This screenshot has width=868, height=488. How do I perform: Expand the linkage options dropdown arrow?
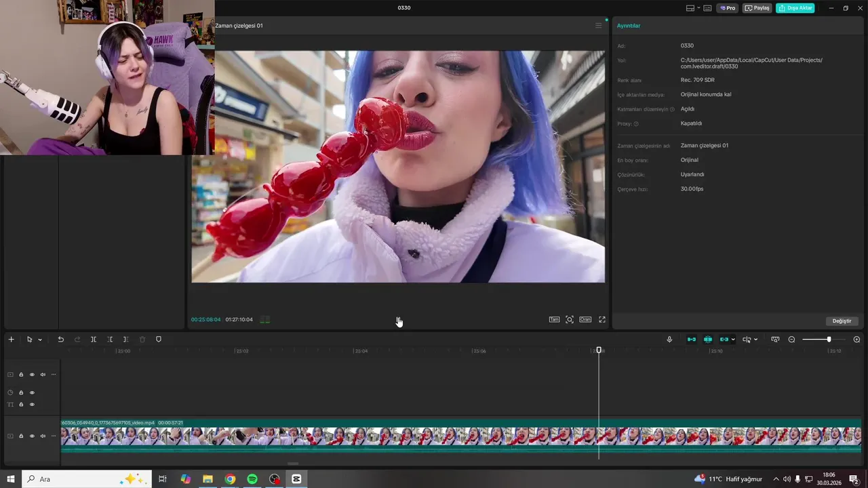(x=733, y=340)
